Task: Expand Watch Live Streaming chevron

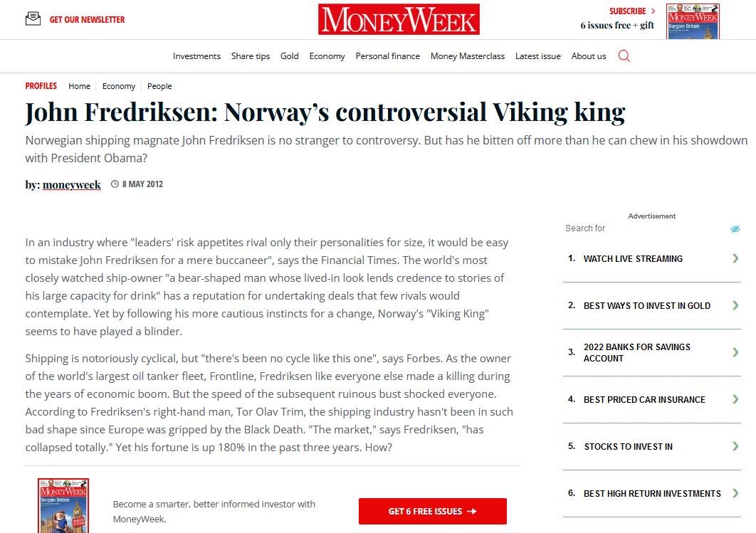Action: [x=735, y=258]
